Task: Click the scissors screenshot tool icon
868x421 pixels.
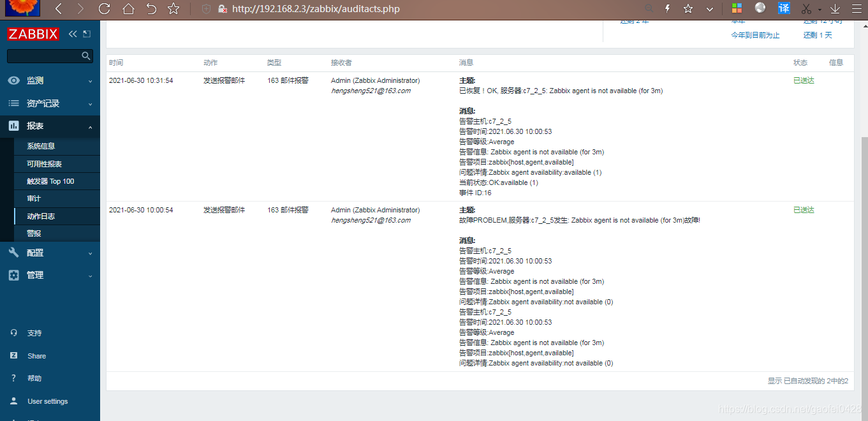Action: (807, 9)
